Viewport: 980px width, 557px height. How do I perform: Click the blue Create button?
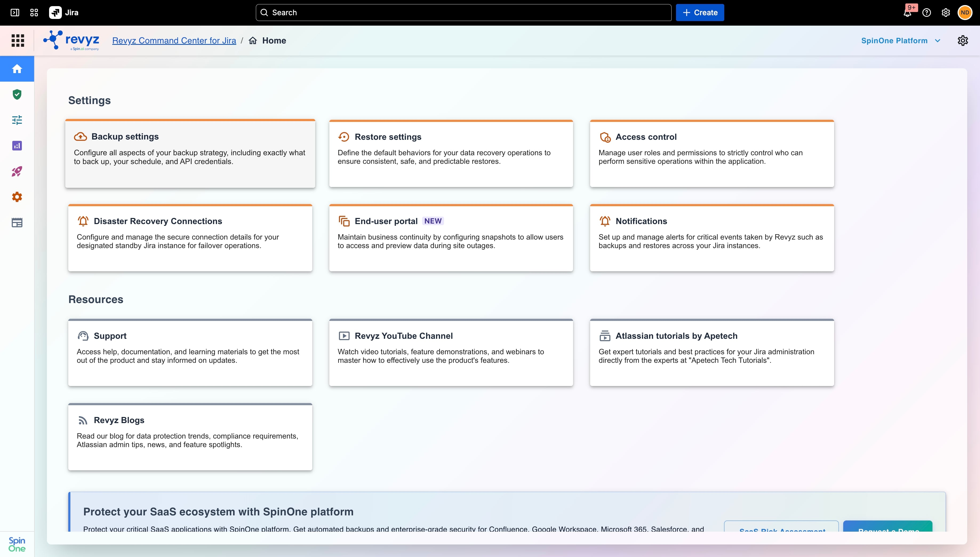point(700,13)
